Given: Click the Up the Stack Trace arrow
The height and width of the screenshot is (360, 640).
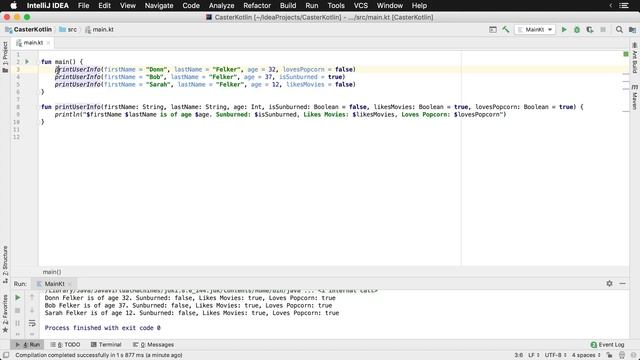Looking at the screenshot, I should [32, 298].
